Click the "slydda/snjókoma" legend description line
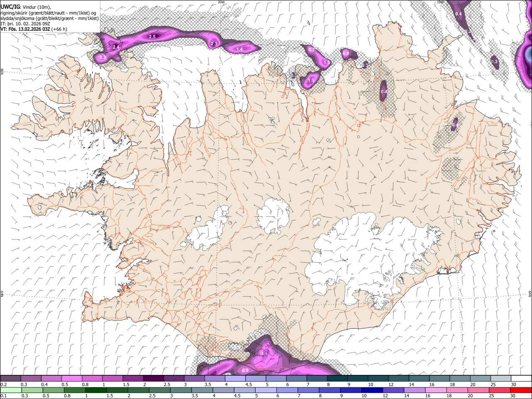Screen dimensions: 532x399 49,18
